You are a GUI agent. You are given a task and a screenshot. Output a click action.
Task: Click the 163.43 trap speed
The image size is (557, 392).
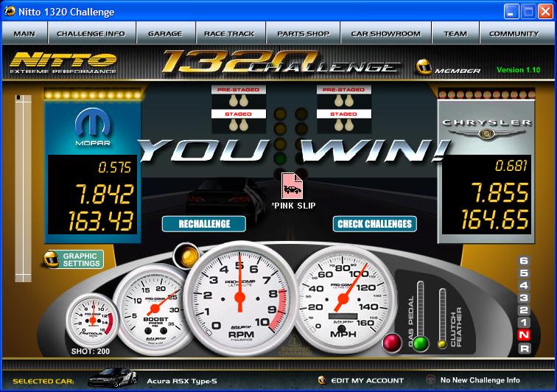(101, 221)
